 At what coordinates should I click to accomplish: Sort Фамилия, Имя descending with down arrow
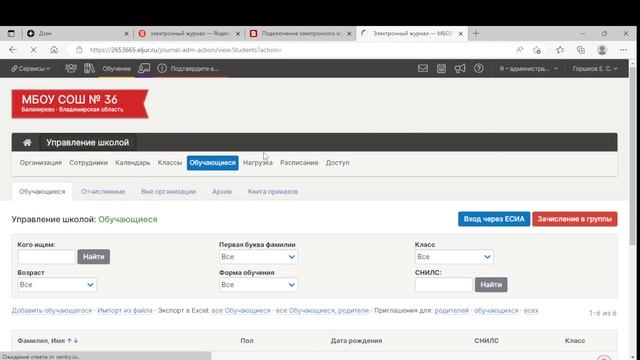(x=76, y=340)
